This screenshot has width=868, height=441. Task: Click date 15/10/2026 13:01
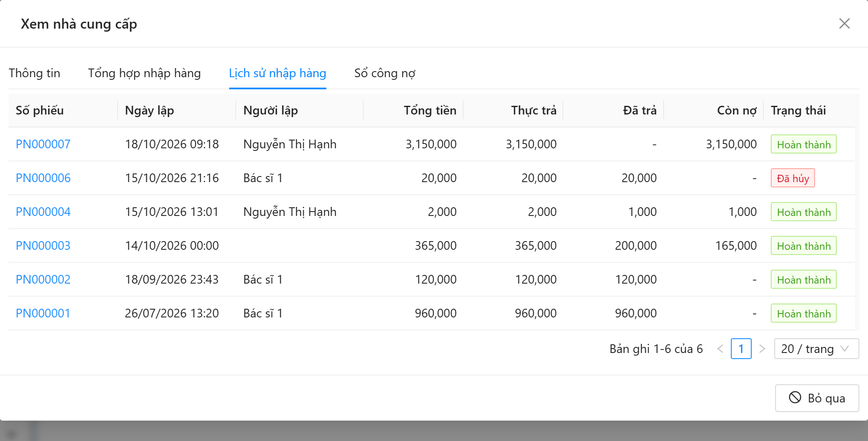172,212
